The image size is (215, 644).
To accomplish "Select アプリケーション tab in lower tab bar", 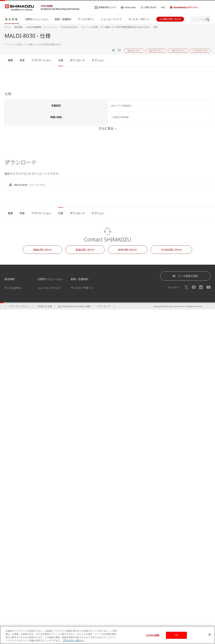I will pos(41,213).
